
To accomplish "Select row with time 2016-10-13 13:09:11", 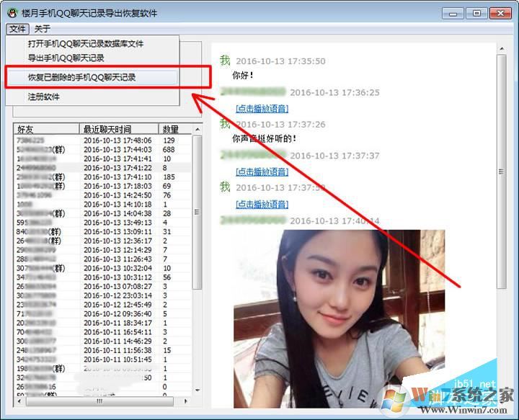I will (102, 231).
